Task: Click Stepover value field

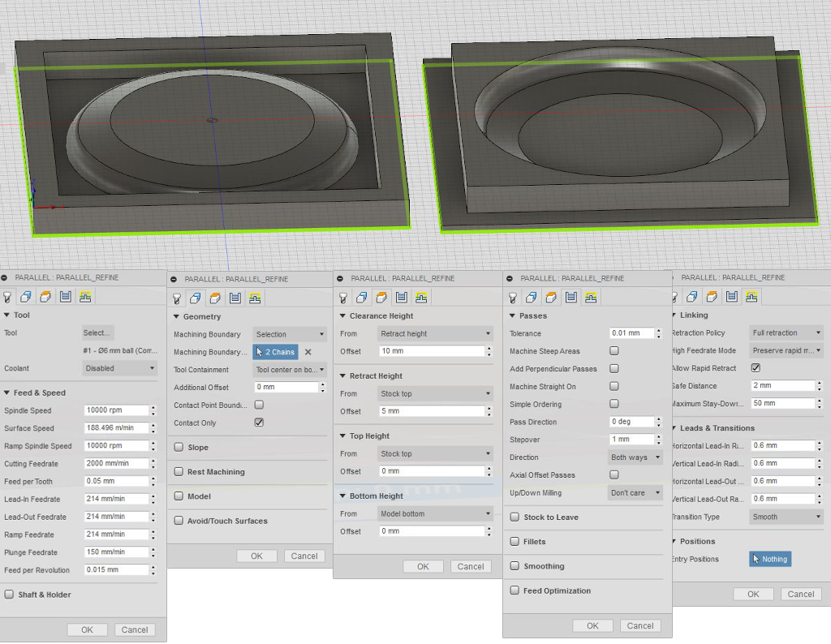Action: pyautogui.click(x=631, y=440)
